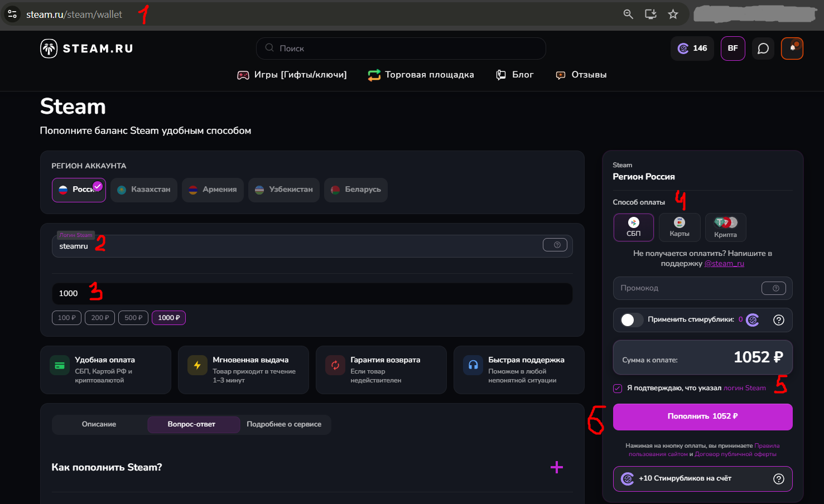
Task: Select Армения account region
Action: pyautogui.click(x=213, y=190)
